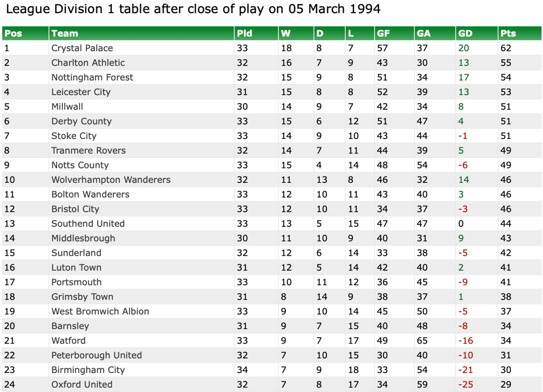Click Crystal Palace's 62 points cell
This screenshot has width=543, height=392.
click(506, 48)
